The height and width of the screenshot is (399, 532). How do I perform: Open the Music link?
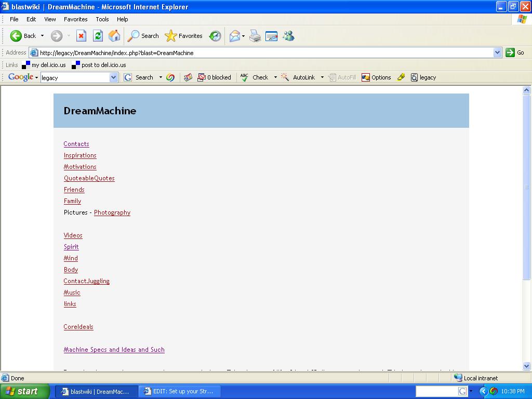tap(72, 292)
